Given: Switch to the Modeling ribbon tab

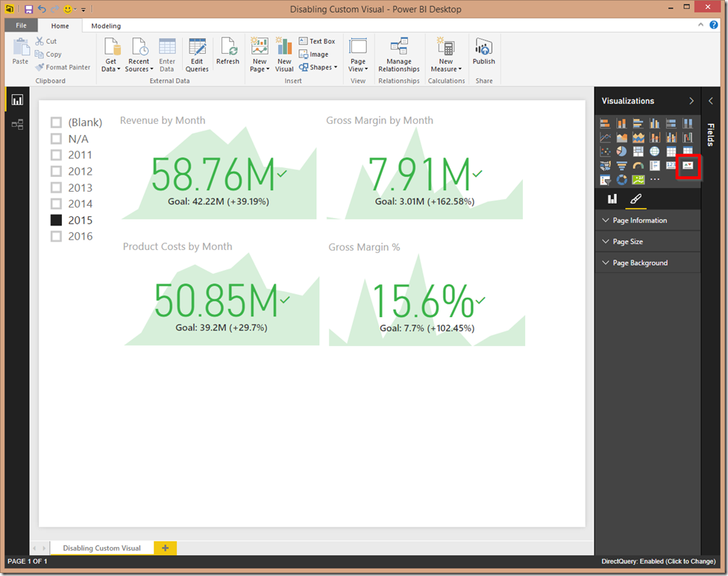Looking at the screenshot, I should [x=106, y=26].
